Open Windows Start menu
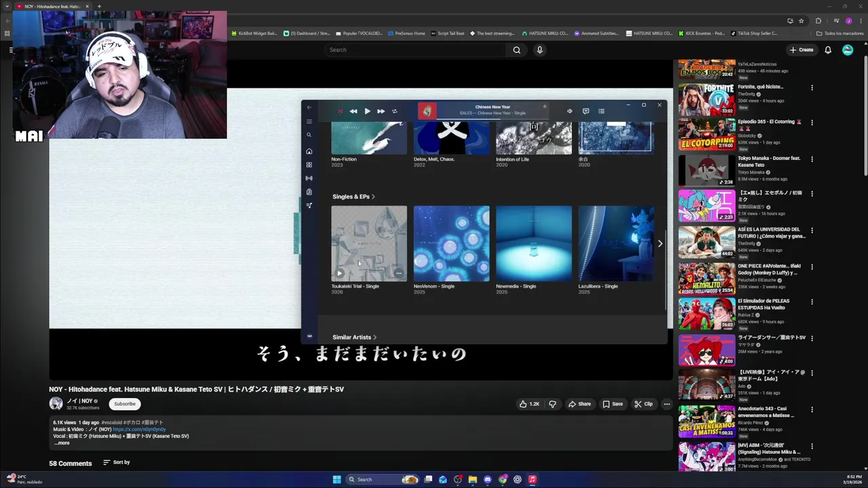This screenshot has height=488, width=868. [x=337, y=479]
